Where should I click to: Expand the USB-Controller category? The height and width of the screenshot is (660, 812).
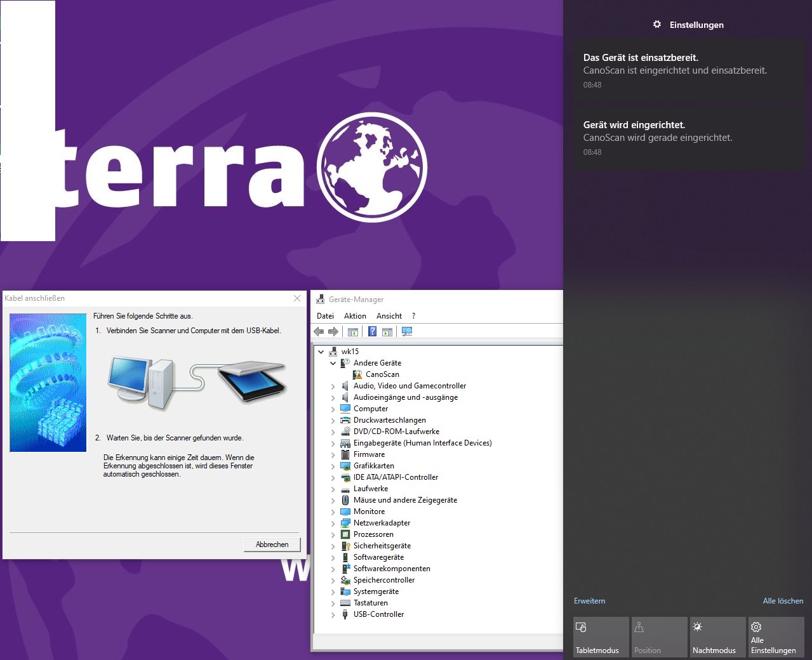pos(333,615)
